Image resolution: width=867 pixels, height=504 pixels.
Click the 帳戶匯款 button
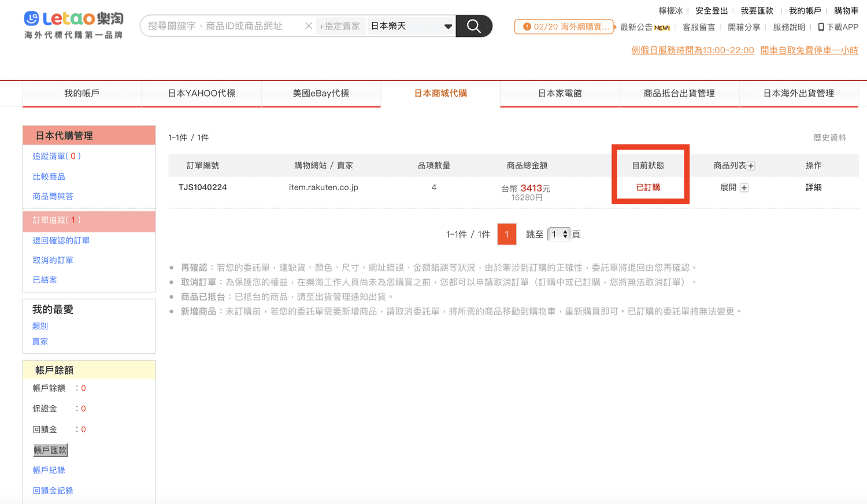(50, 450)
